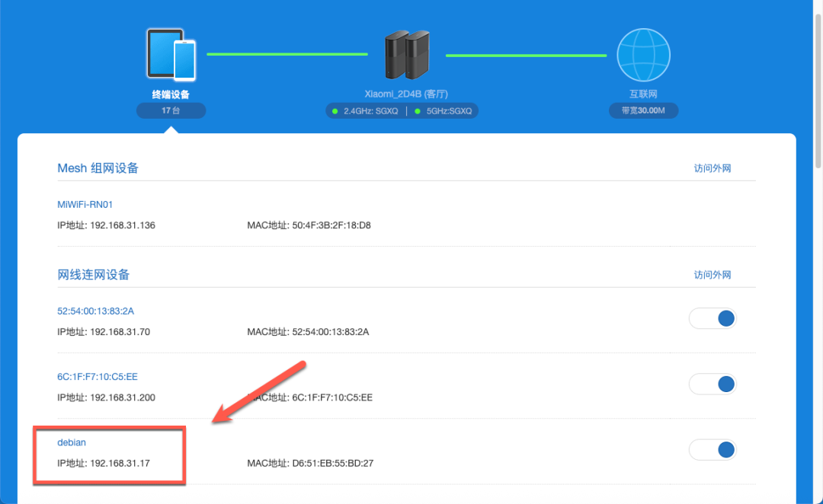Click the terminal devices tablet-phone icon
The width and height of the screenshot is (823, 504).
coord(171,55)
